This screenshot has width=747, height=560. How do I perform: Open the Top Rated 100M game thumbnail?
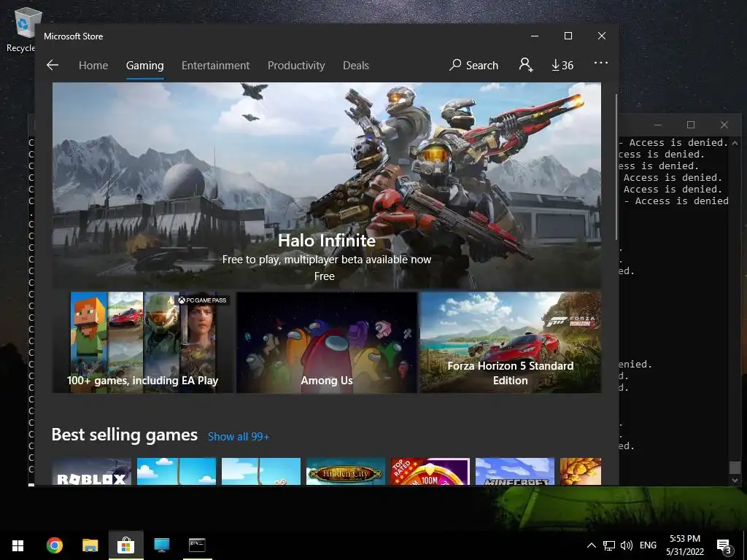430,472
